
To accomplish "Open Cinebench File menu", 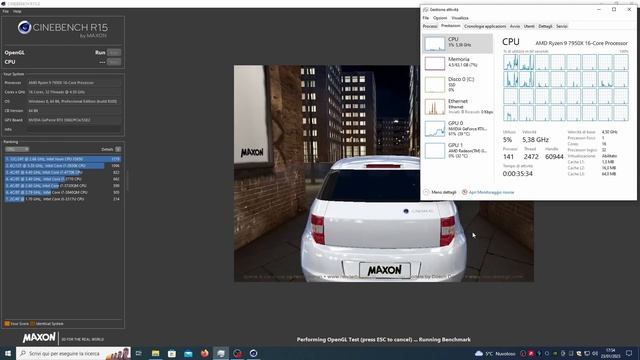I will click(x=5, y=11).
